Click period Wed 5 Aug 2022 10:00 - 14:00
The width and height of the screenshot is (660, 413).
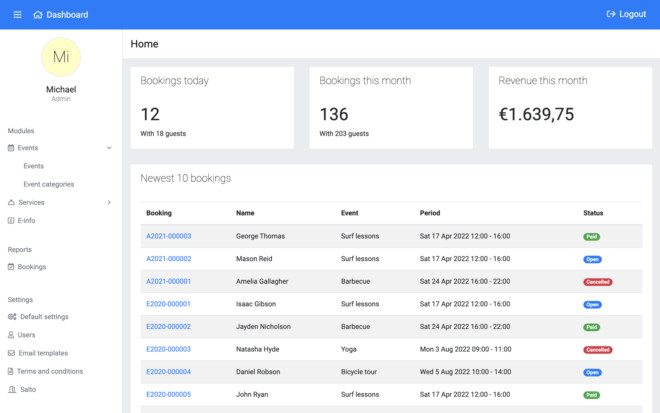click(x=466, y=372)
